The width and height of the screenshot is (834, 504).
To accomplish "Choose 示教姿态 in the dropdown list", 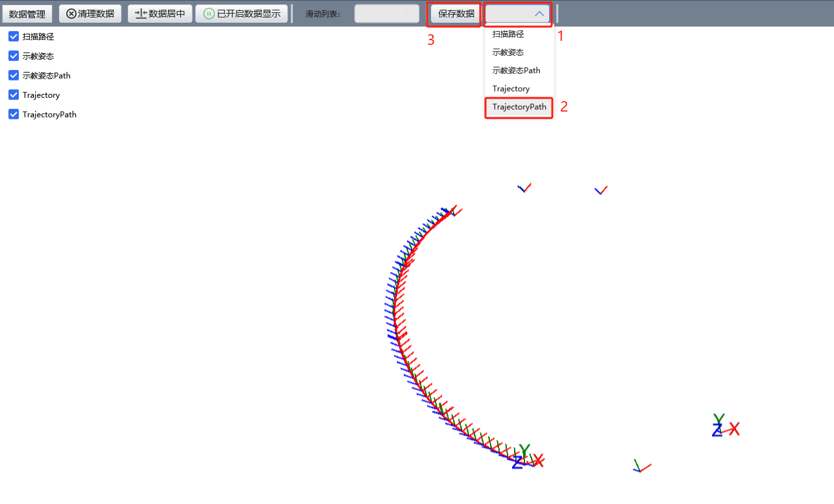I will pyautogui.click(x=508, y=53).
